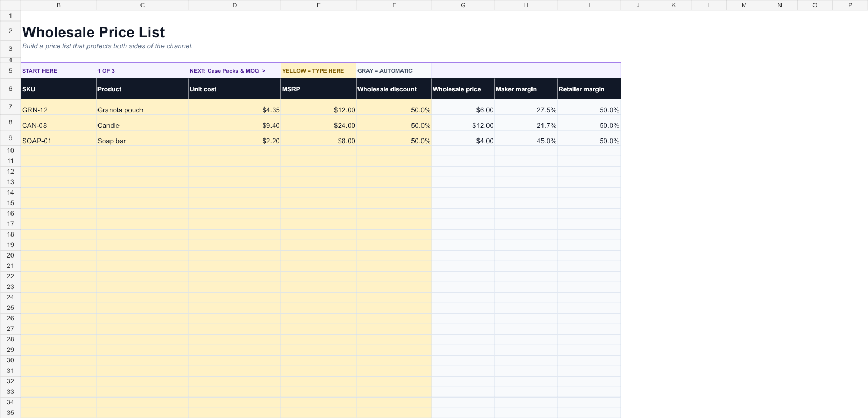Select column B header
This screenshot has width=868, height=418.
pos(59,5)
